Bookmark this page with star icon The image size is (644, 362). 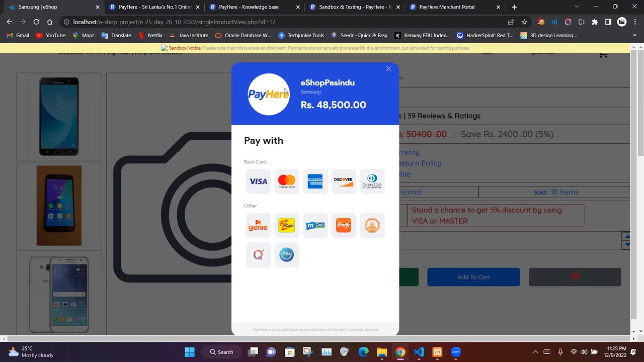[x=524, y=22]
